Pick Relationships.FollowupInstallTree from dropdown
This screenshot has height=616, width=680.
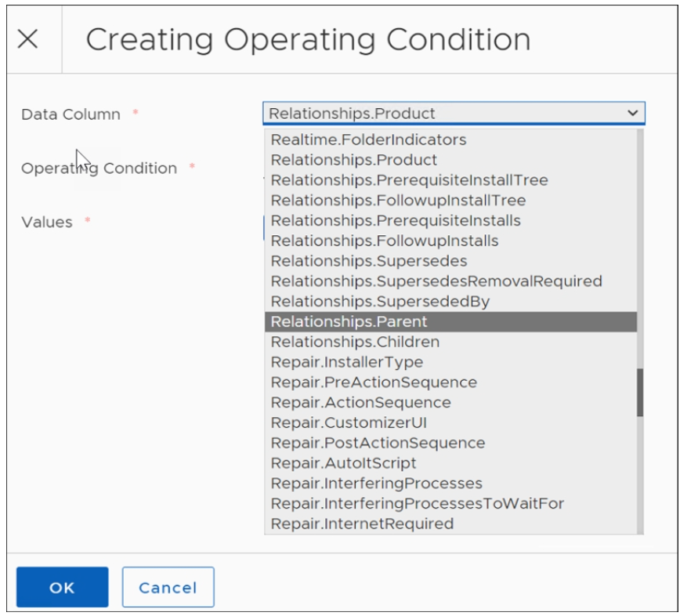(x=398, y=201)
